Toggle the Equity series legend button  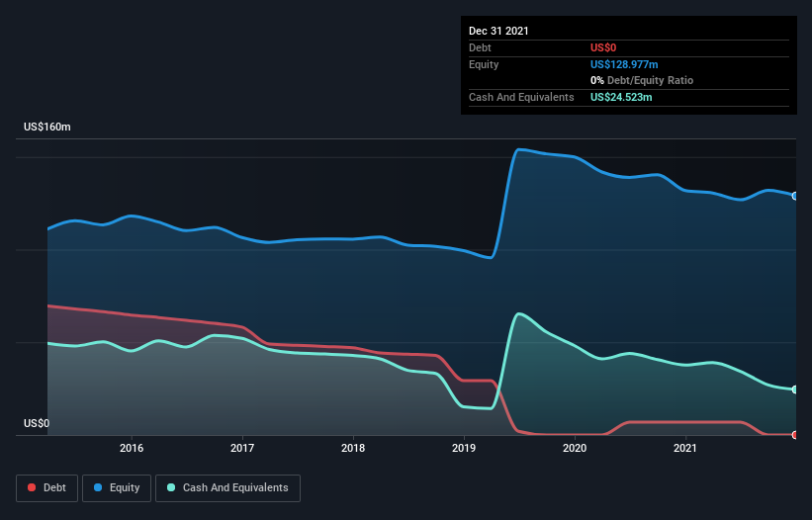click(117, 488)
